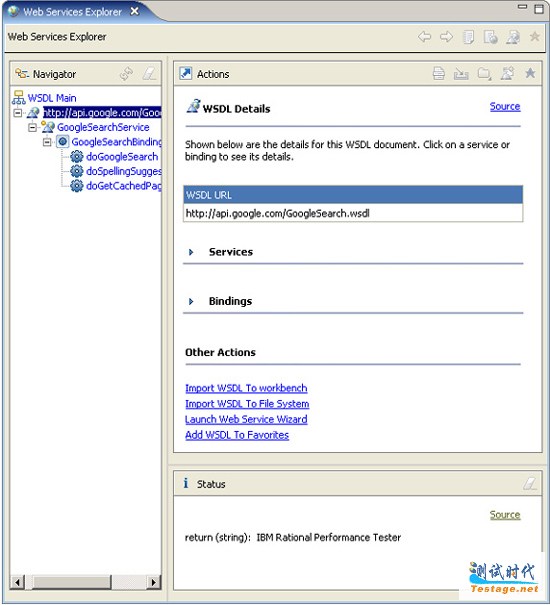This screenshot has width=550, height=605.
Task: Click Launch Web Service Wizard link
Action: click(246, 419)
